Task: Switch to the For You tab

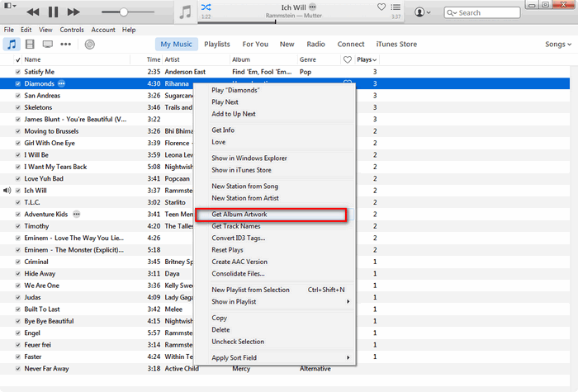Action: (x=255, y=45)
